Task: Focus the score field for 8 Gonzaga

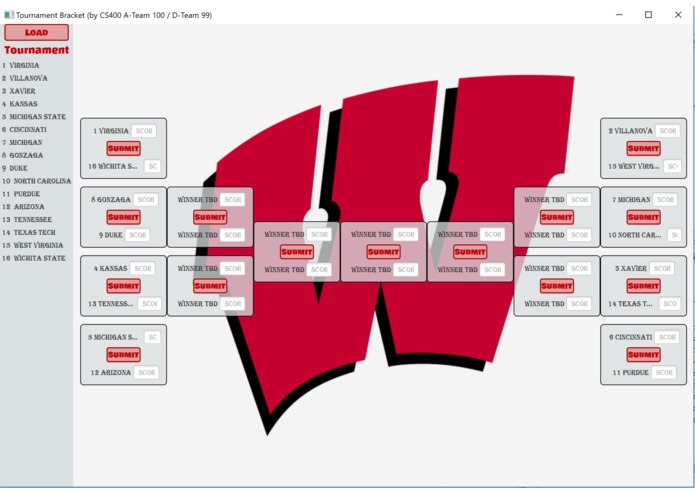Action: coord(146,199)
